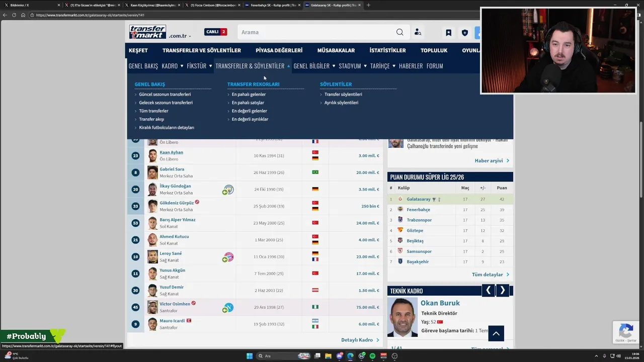Open the MÜSABAKALAR menu
The image size is (644, 362).
[x=336, y=50]
